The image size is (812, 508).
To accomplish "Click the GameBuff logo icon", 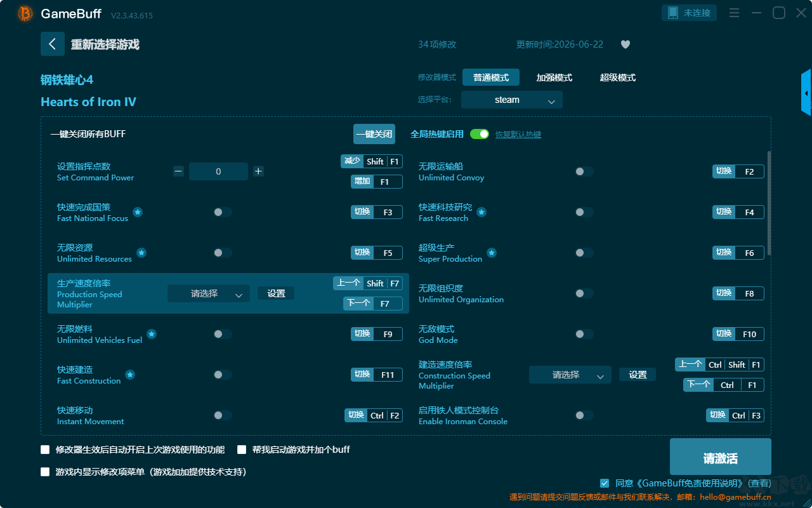I will point(25,13).
